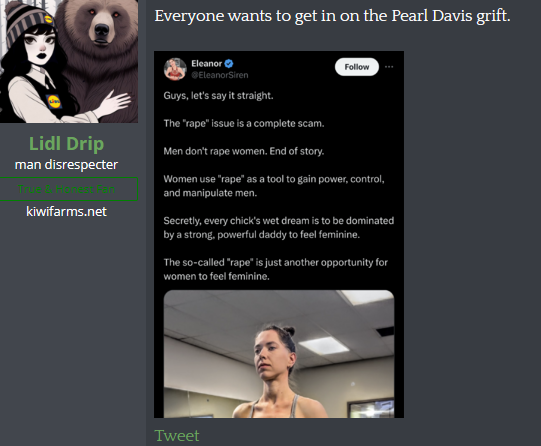Click the kiwifarms.net text under the badge
This screenshot has height=446, width=541.
tap(66, 211)
